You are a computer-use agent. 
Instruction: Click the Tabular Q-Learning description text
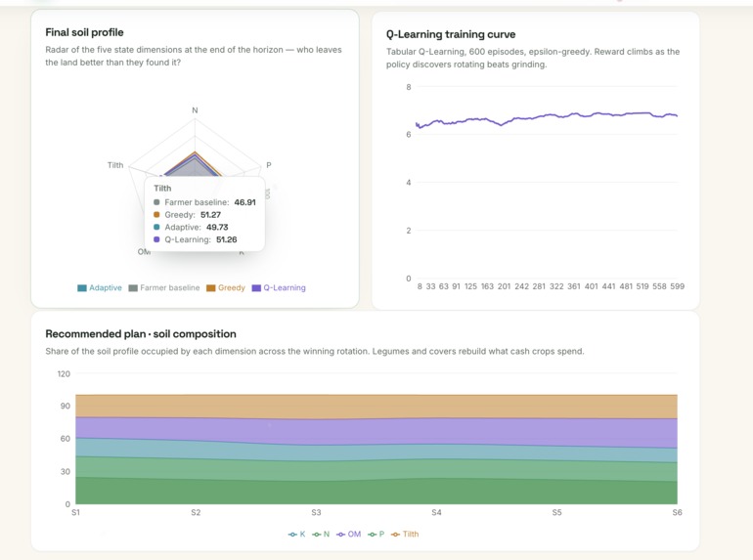533,58
